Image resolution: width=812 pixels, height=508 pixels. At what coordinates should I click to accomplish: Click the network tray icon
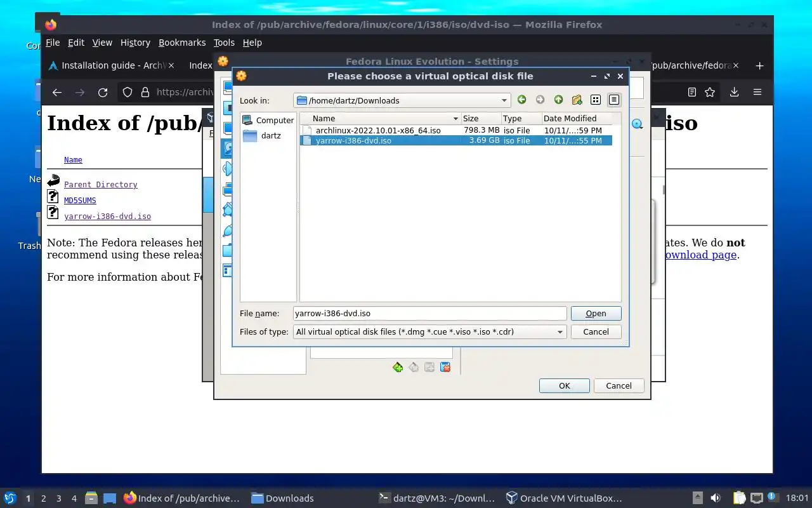tap(756, 498)
